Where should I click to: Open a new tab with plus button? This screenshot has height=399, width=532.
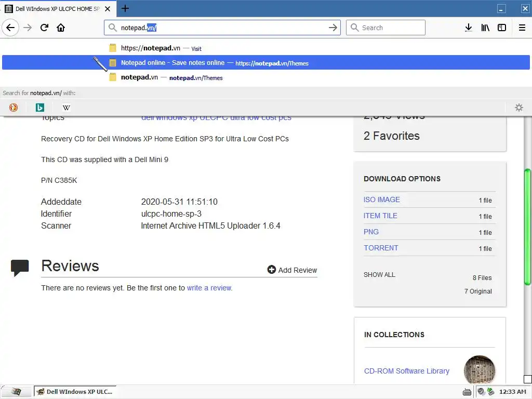click(125, 8)
